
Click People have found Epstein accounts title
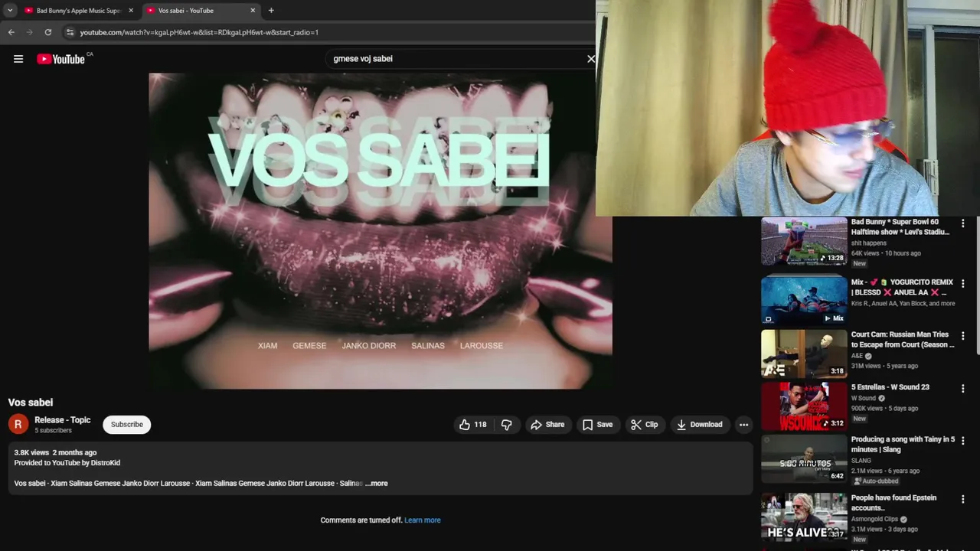[893, 503]
